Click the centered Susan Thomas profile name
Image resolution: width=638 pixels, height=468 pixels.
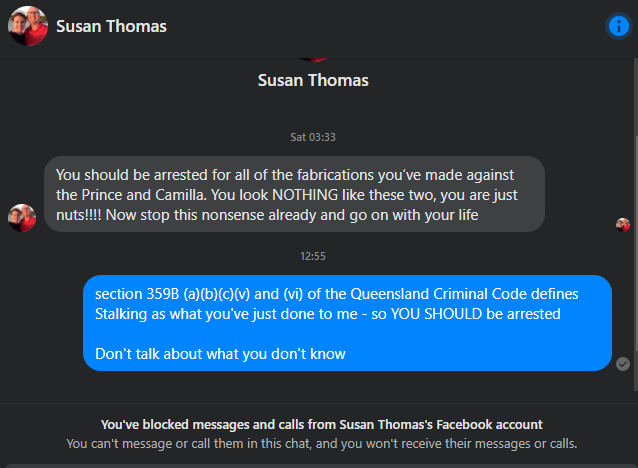pos(313,80)
